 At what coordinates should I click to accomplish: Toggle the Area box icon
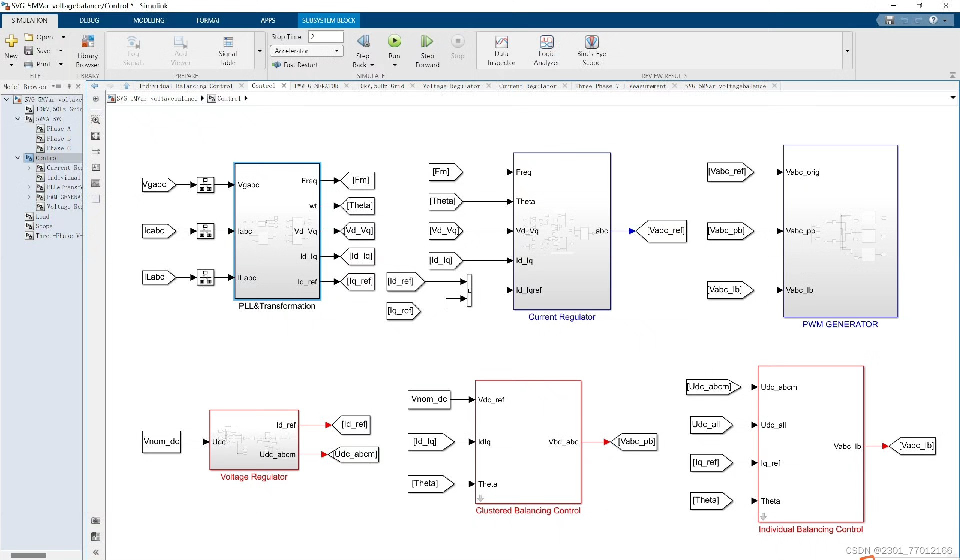(x=96, y=199)
